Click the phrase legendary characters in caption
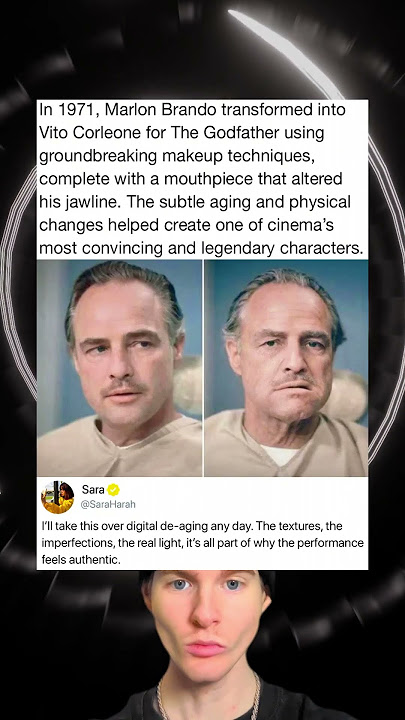Image resolution: width=405 pixels, height=720 pixels. [282, 248]
